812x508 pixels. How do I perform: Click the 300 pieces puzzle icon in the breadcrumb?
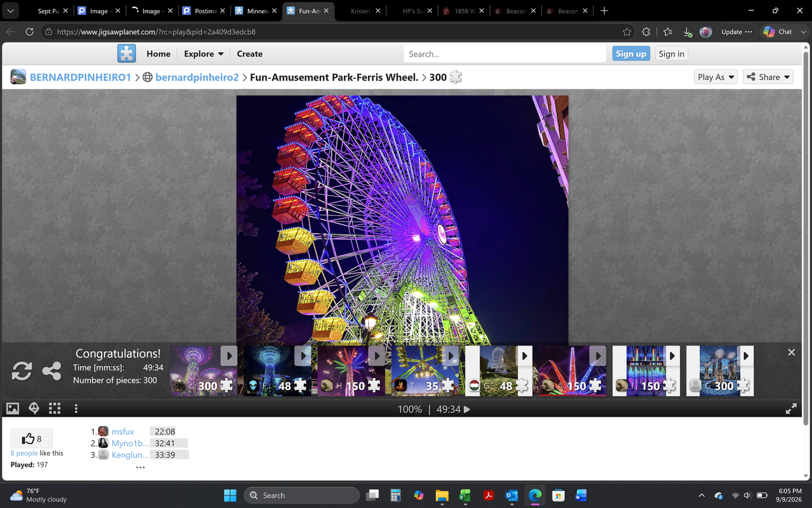pos(455,77)
